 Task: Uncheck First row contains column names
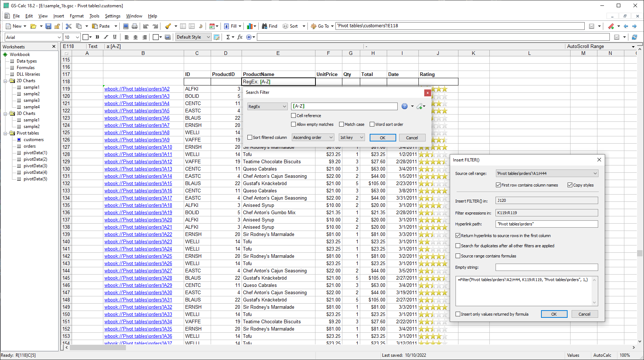(498, 185)
